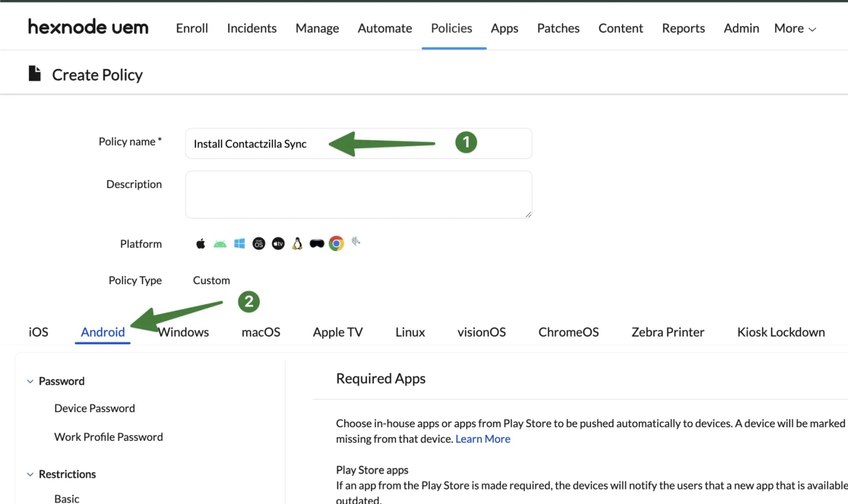Open the Enroll menu
The image size is (848, 504).
192,28
